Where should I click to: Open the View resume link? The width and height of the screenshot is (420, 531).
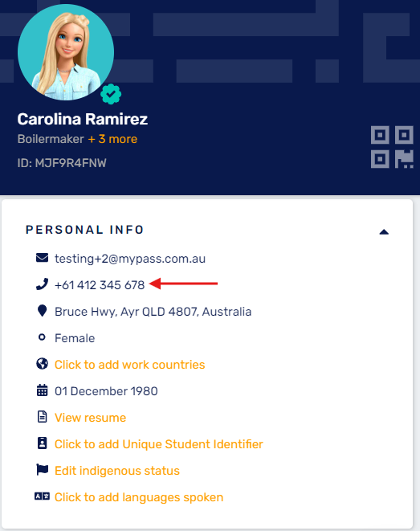click(x=91, y=418)
